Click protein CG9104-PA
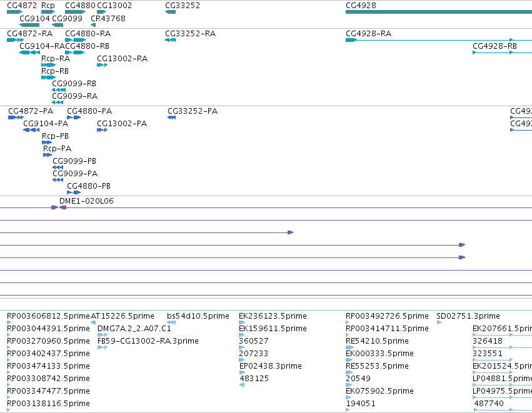Screen dimensions: 532x413 tap(46, 124)
